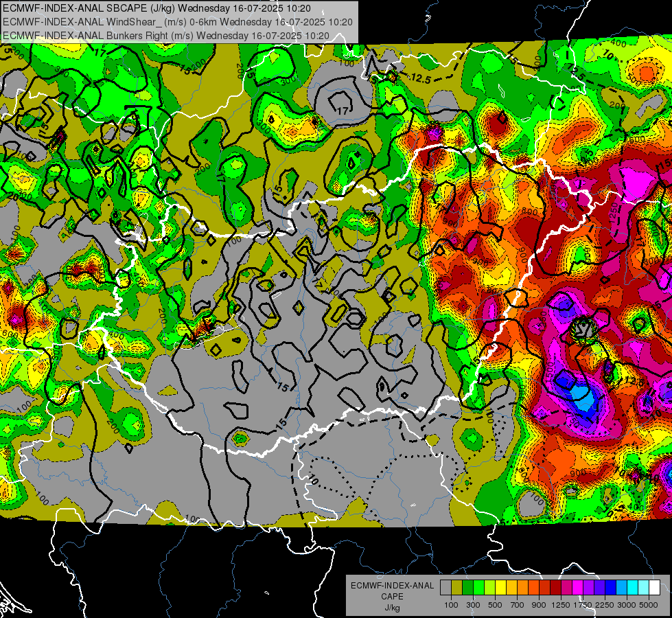The image size is (672, 618).
Task: Click the cyan legend swatch
Action: pyautogui.click(x=633, y=588)
